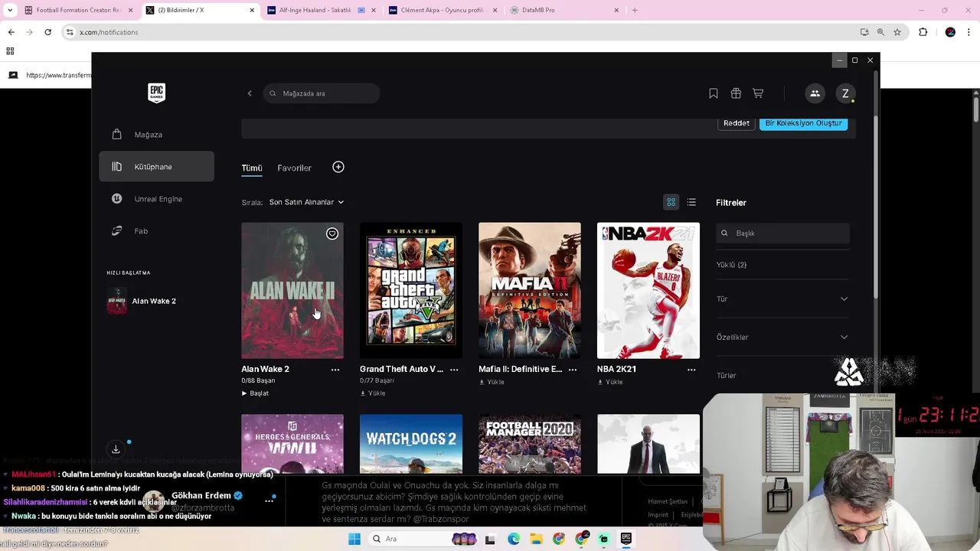
Task: Add a new collection with plus icon
Action: coord(338,167)
